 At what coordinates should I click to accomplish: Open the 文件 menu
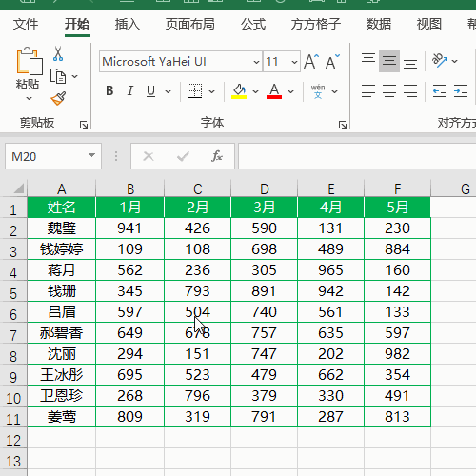(26, 24)
